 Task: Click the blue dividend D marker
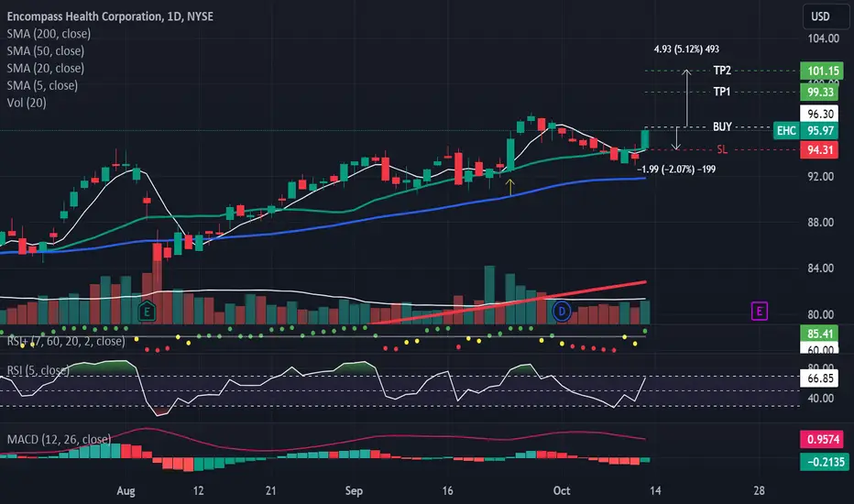pos(562,312)
